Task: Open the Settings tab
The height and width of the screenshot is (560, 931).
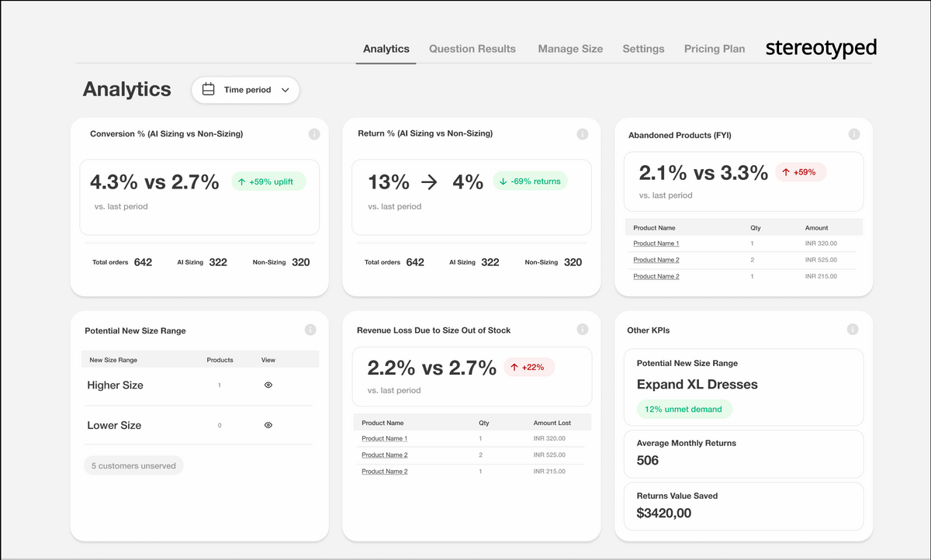Action: point(643,49)
